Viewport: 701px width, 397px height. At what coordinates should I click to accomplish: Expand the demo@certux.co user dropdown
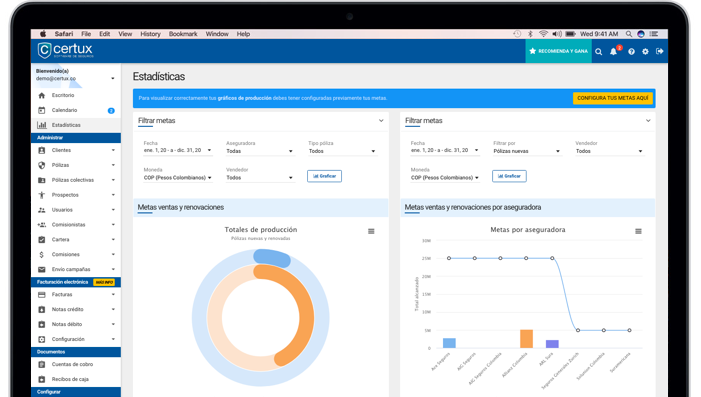[113, 79]
